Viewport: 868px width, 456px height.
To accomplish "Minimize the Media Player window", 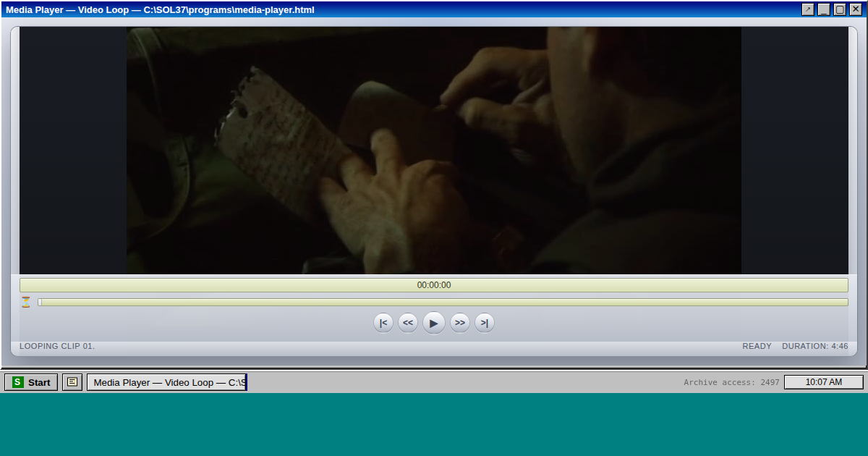I will pos(824,9).
